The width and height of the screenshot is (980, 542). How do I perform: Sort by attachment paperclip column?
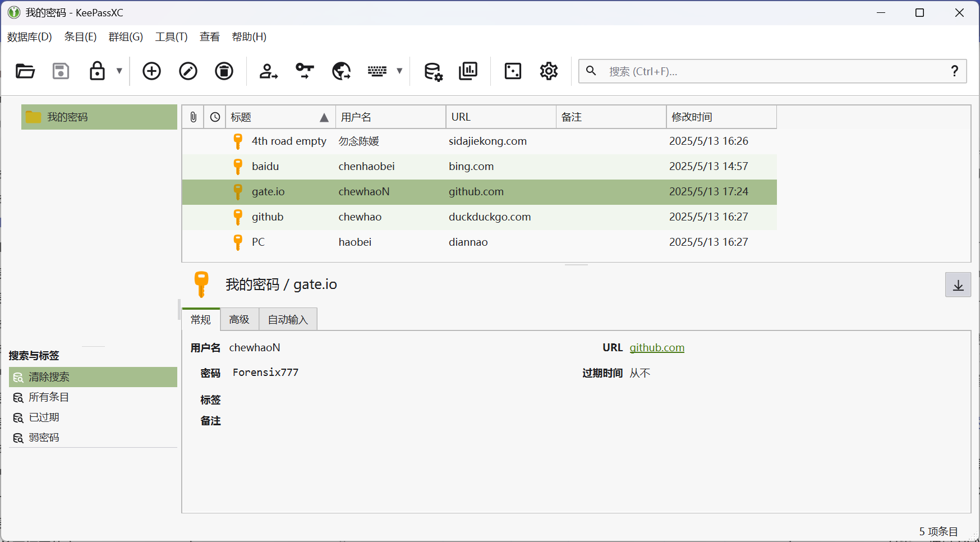coord(193,117)
